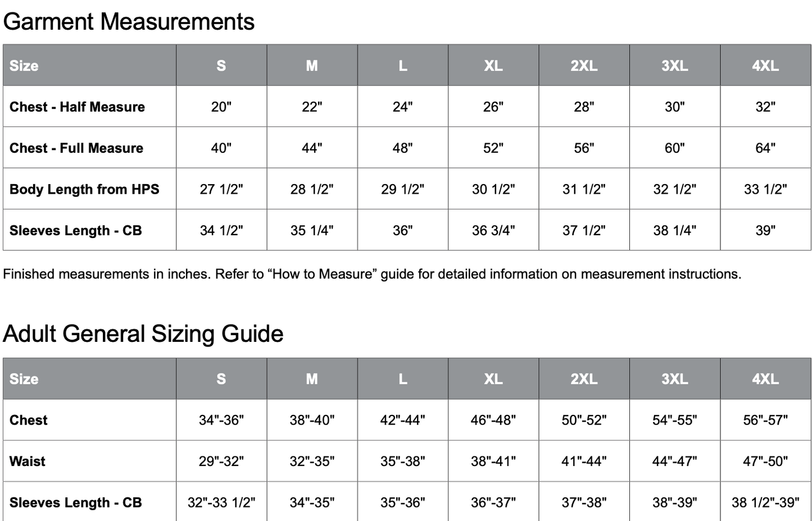Click the 39" sleeve length cell
This screenshot has width=812, height=521.
click(x=765, y=231)
